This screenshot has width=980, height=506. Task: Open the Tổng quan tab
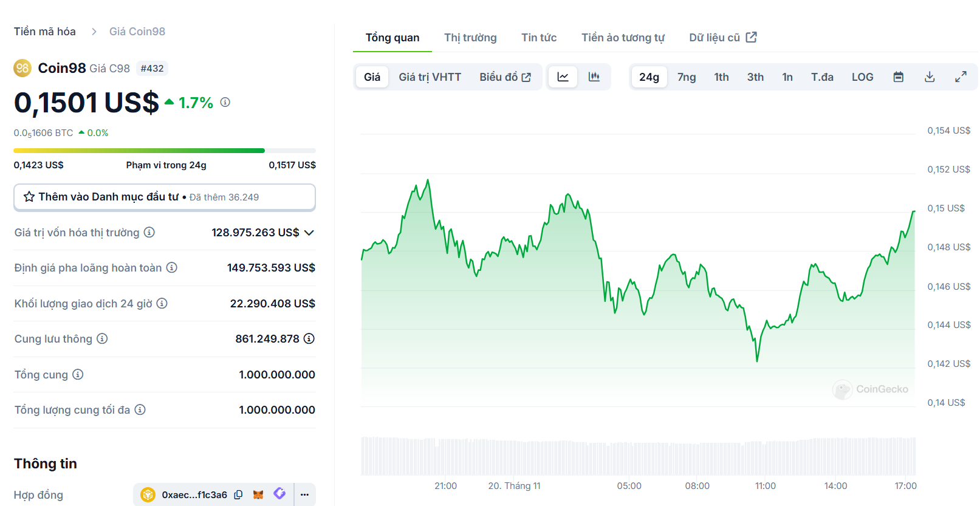click(392, 38)
